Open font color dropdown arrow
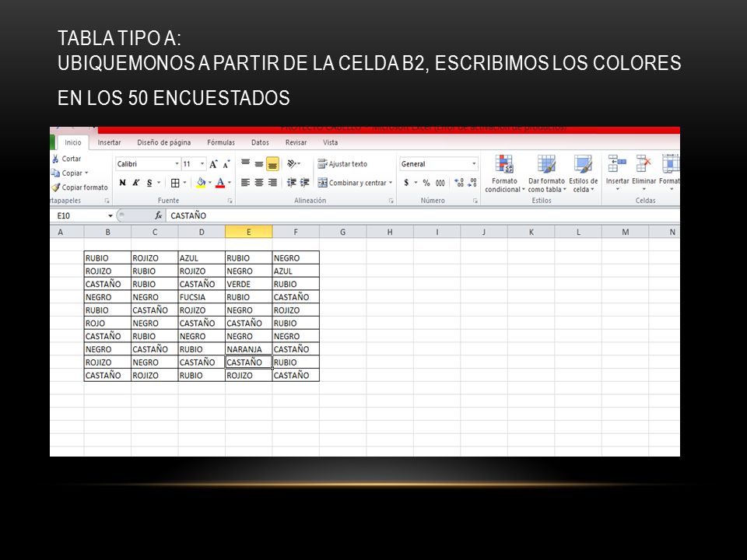 tap(229, 183)
